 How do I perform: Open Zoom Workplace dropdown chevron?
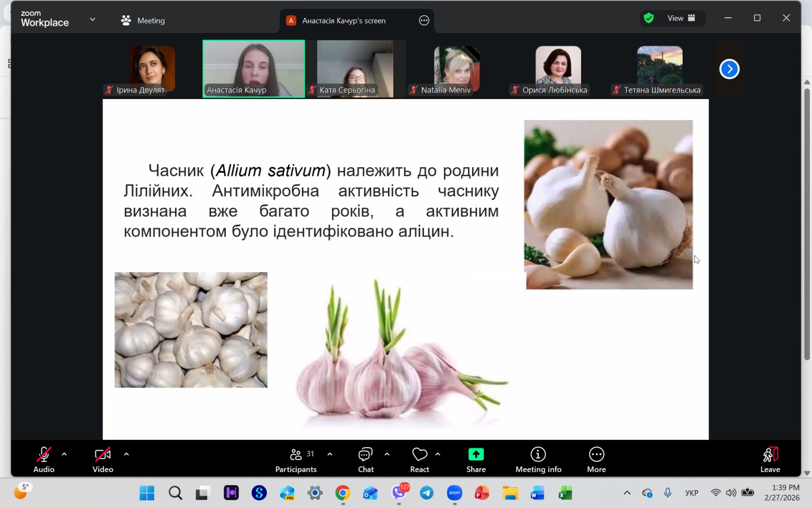(x=92, y=20)
